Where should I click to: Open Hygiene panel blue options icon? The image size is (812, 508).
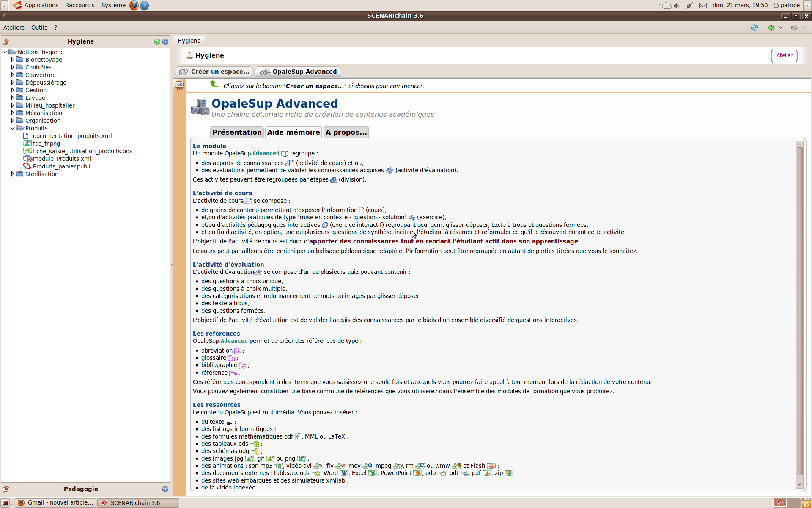(x=165, y=41)
